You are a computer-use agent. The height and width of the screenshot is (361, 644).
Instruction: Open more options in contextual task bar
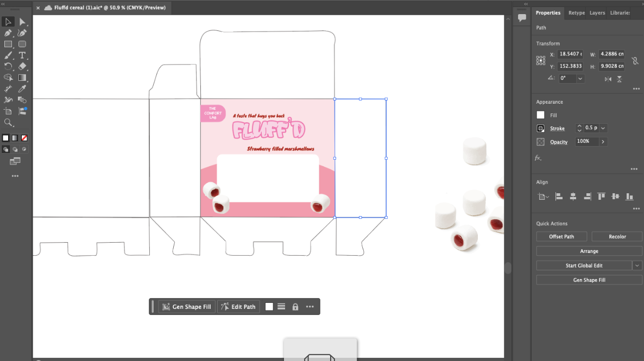(x=310, y=307)
